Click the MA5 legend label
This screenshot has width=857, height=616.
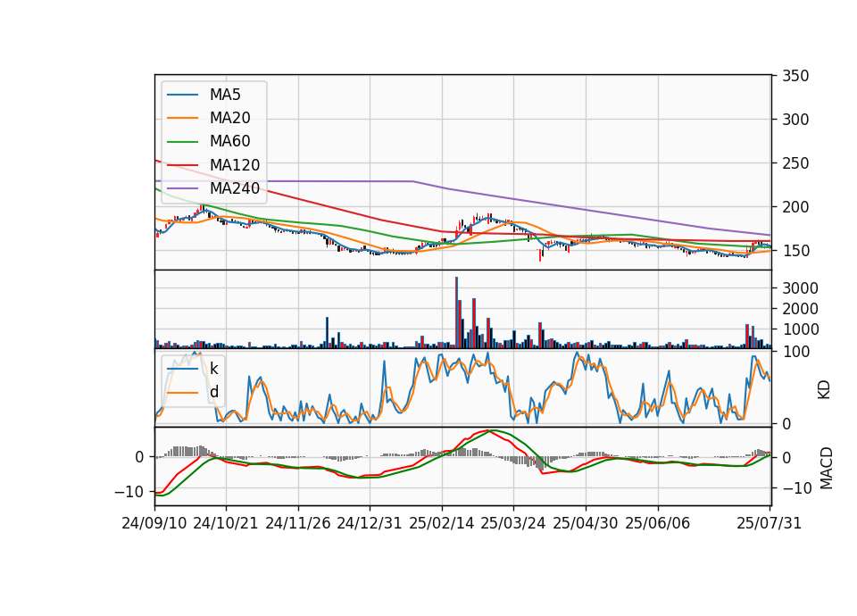click(x=225, y=95)
